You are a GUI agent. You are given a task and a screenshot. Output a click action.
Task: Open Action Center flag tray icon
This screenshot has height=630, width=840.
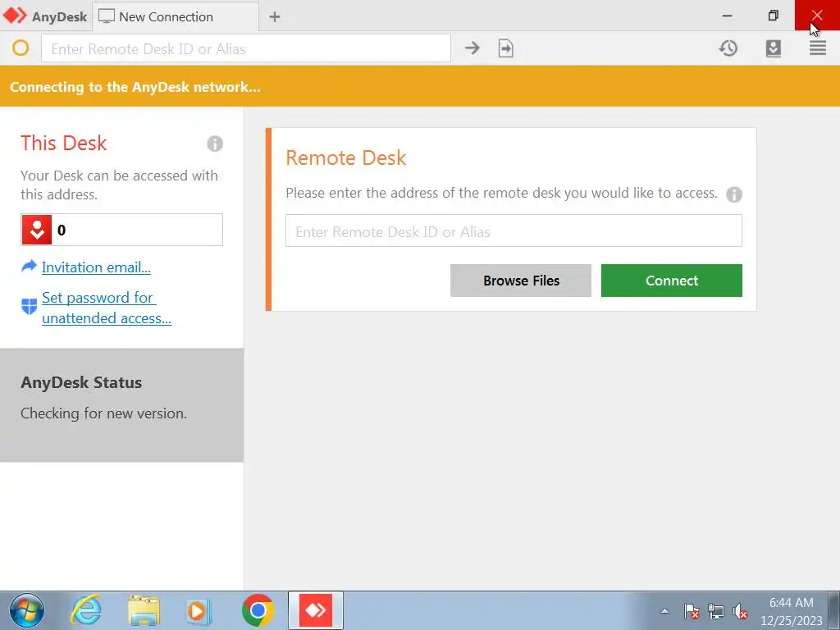click(691, 610)
